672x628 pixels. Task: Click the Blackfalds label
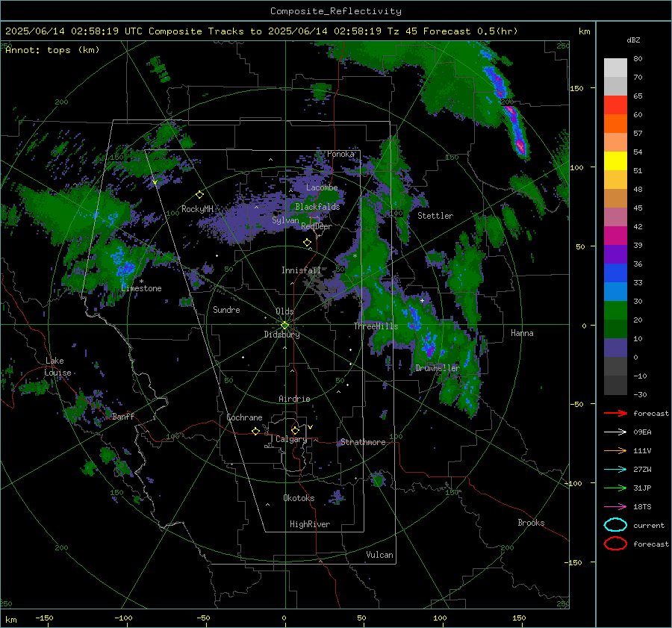click(x=317, y=207)
